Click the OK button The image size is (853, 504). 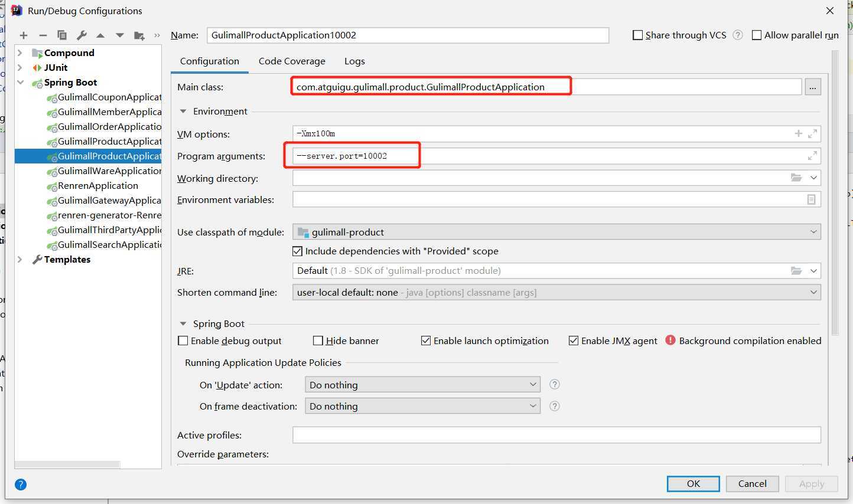tap(694, 483)
